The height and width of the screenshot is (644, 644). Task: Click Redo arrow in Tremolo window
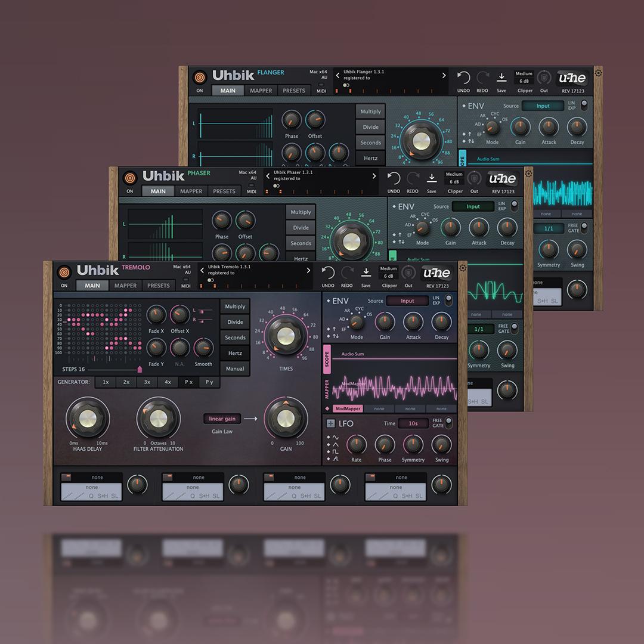(347, 273)
